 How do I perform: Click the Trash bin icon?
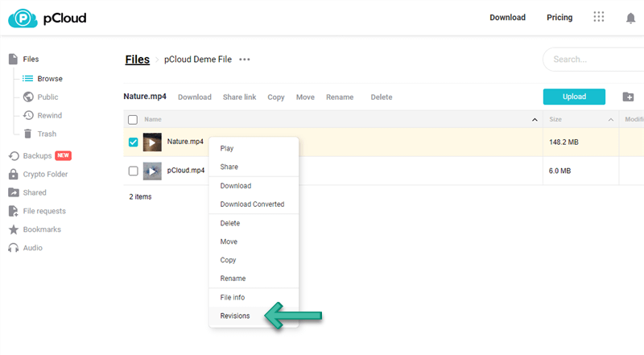[x=28, y=134]
